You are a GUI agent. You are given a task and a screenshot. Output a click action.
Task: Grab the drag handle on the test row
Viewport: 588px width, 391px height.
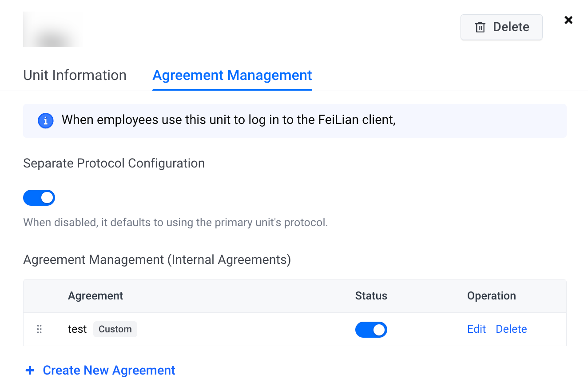click(x=39, y=329)
